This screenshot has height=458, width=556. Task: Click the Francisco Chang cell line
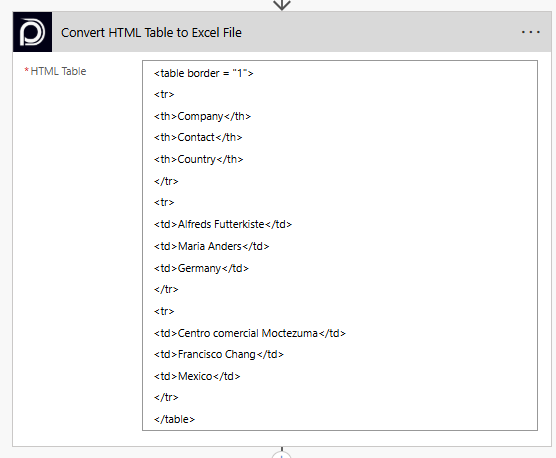(219, 354)
